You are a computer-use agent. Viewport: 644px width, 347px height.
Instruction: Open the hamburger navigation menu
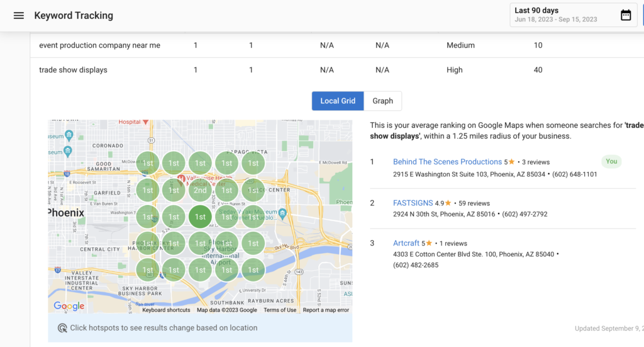18,16
